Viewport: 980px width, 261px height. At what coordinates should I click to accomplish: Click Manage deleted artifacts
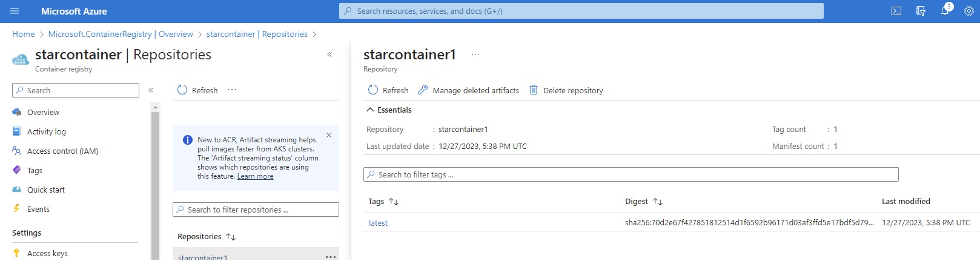468,90
